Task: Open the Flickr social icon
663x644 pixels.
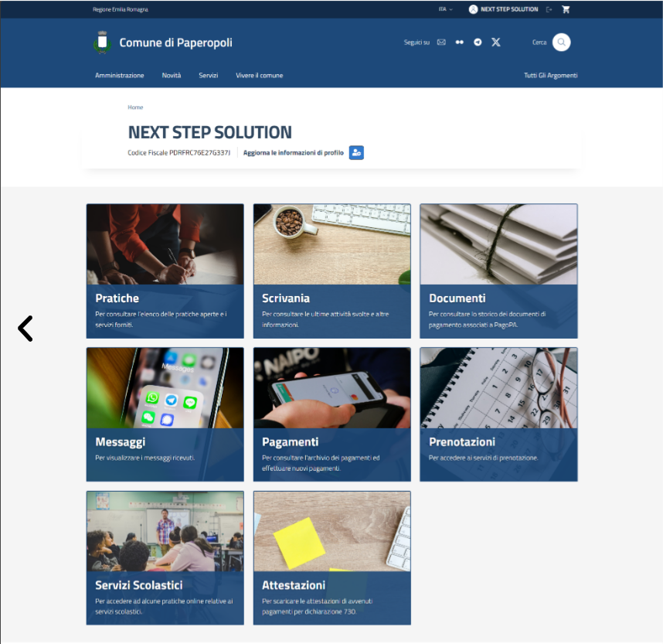Action: coord(460,43)
